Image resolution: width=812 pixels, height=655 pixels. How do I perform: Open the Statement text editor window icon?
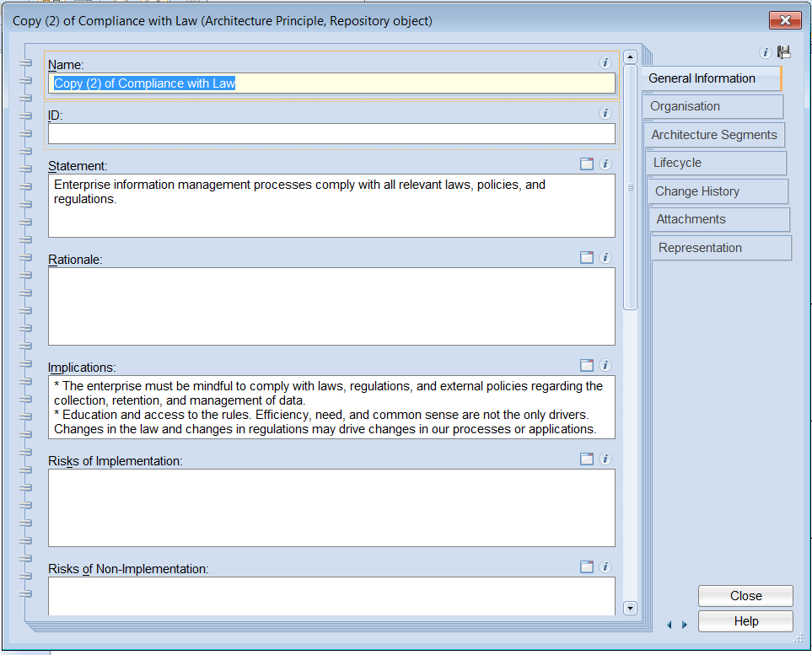[587, 164]
